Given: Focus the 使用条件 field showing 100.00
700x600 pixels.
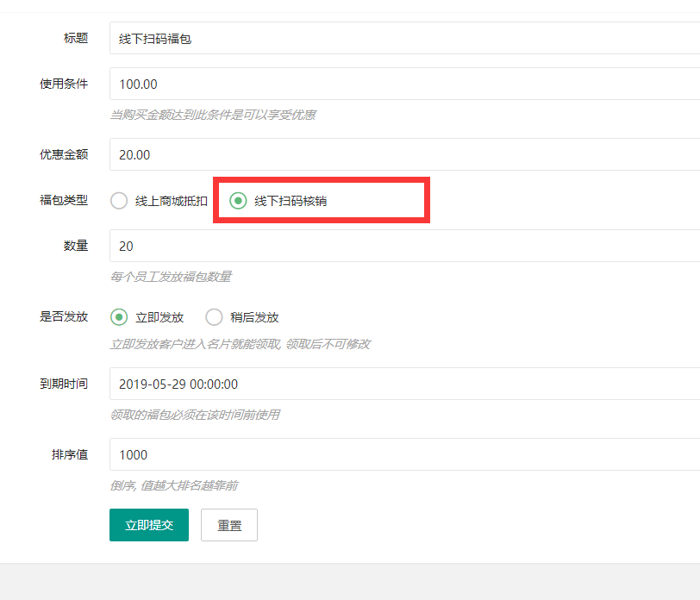Looking at the screenshot, I should (x=403, y=84).
